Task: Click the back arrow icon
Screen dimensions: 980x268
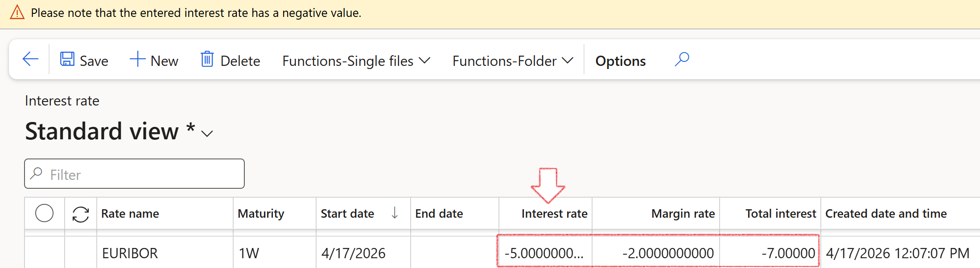Action: tap(30, 59)
